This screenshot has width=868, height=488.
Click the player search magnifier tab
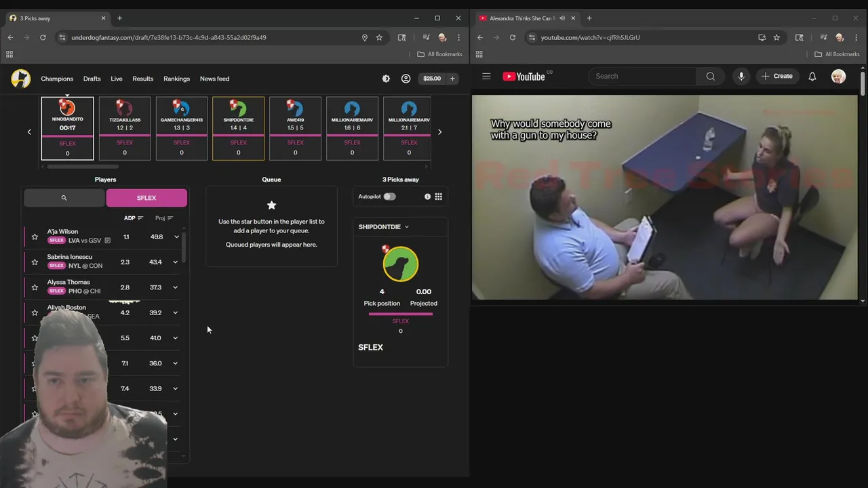click(64, 198)
